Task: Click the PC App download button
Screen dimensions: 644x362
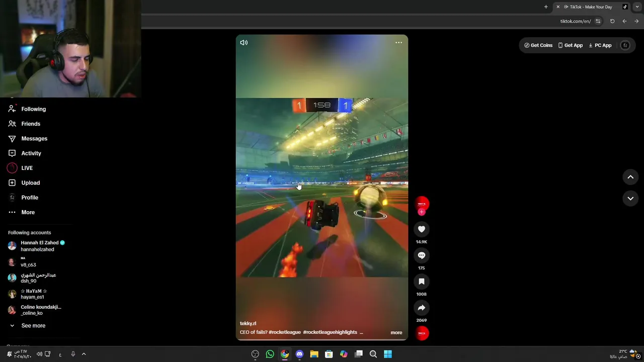Action: [600, 45]
